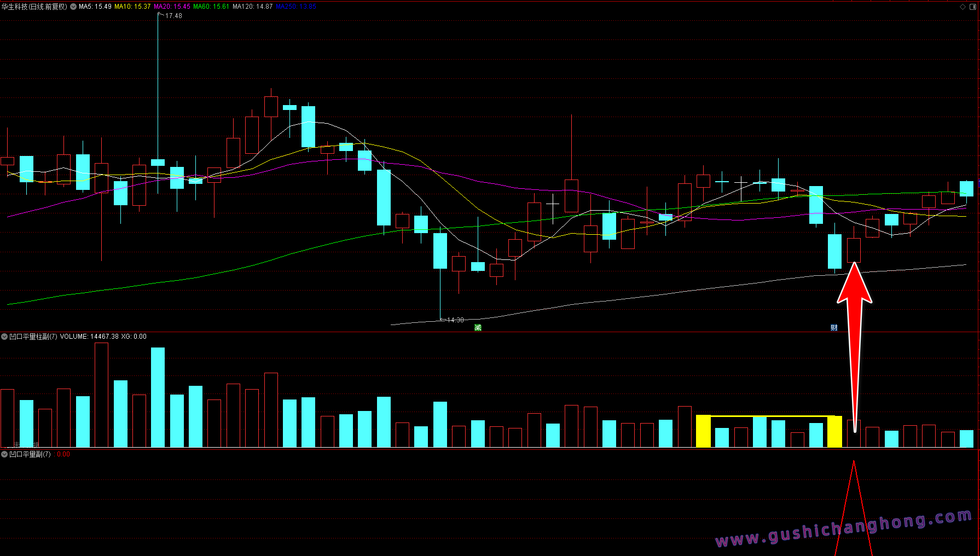Select the MA120 label in header

pyautogui.click(x=252, y=7)
